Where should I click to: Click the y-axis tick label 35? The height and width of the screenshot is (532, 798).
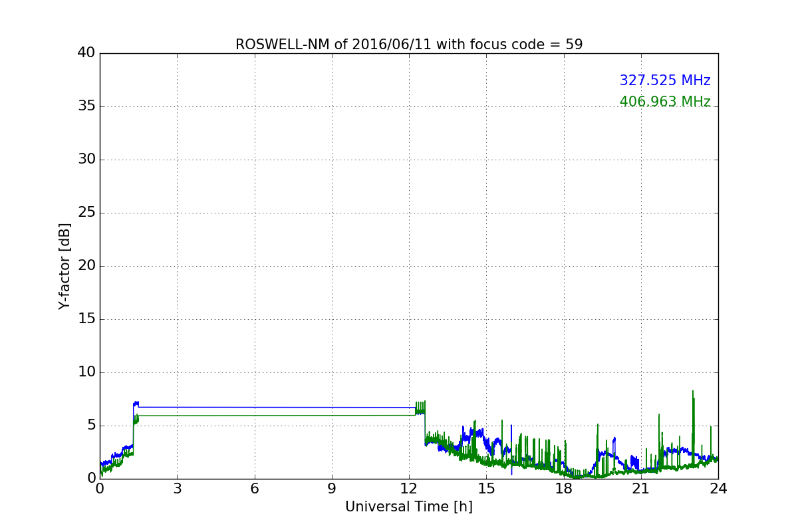pos(86,106)
